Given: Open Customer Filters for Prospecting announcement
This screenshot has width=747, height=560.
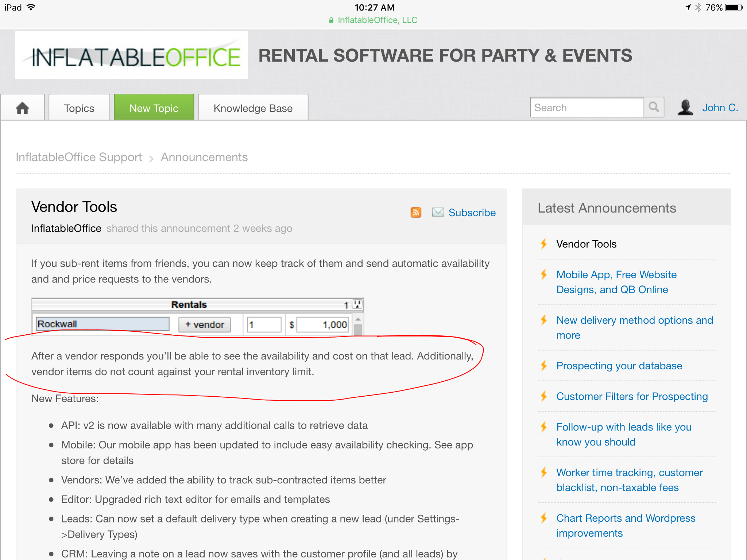Looking at the screenshot, I should 632,396.
